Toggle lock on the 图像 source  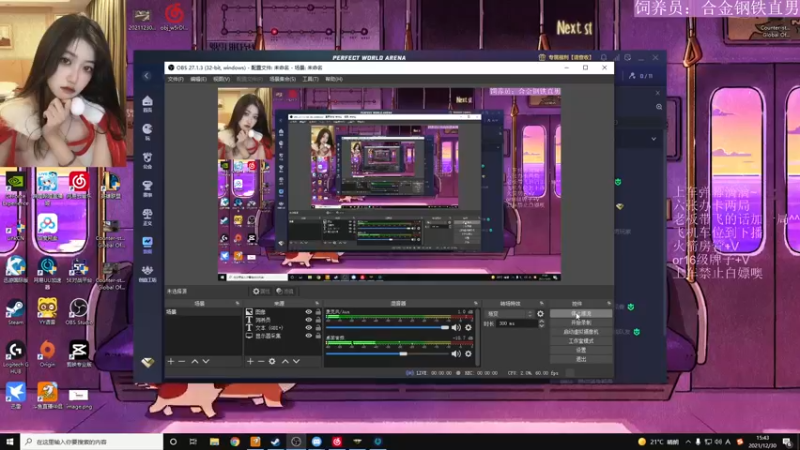pos(318,312)
